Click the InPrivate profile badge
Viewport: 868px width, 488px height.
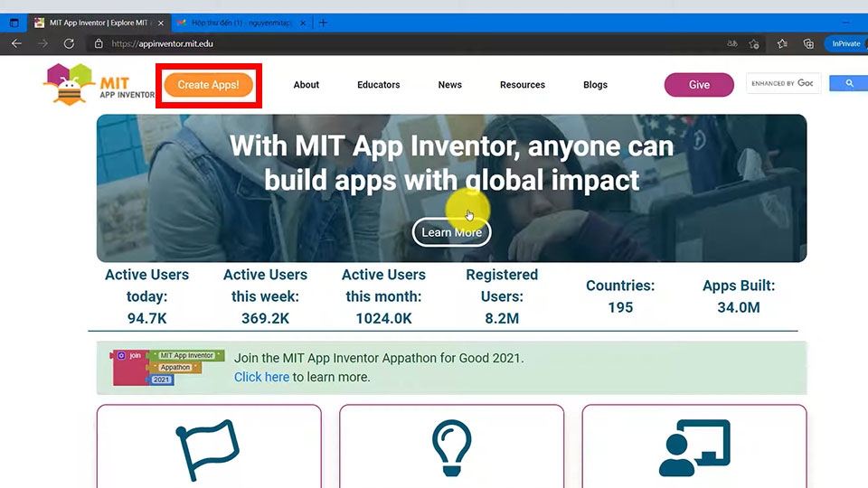pos(846,43)
